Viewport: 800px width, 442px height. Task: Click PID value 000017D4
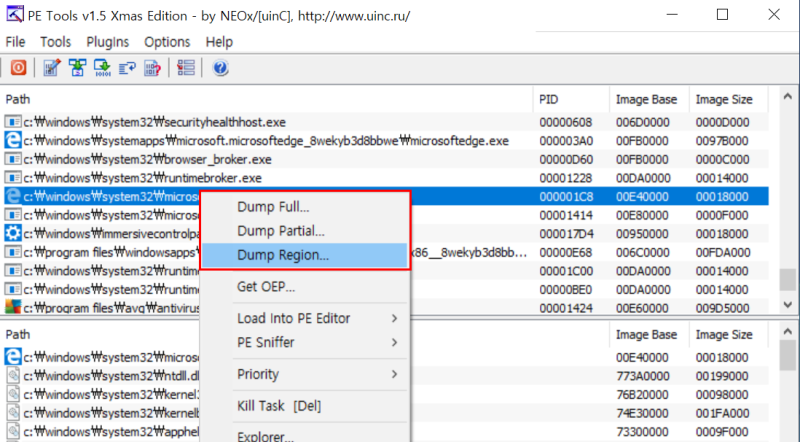point(566,234)
